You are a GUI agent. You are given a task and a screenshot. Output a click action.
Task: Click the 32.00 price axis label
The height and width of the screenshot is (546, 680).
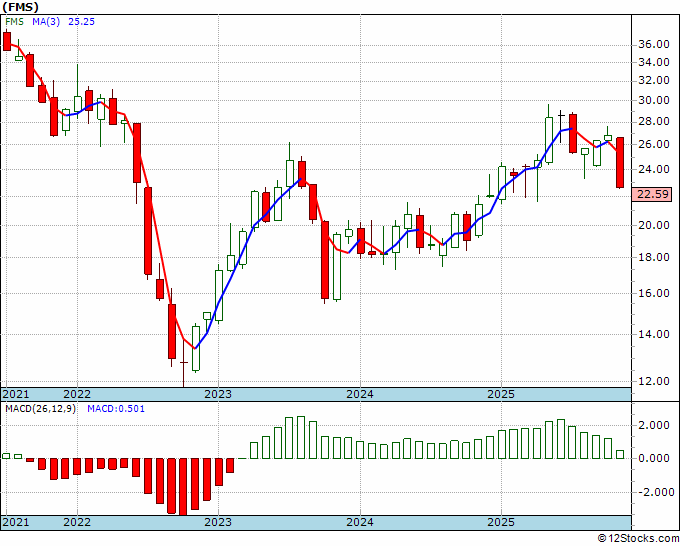654,81
